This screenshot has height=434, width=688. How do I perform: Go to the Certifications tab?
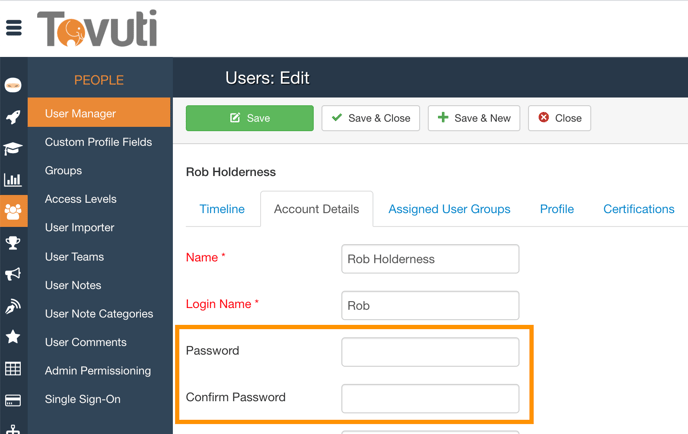(638, 209)
